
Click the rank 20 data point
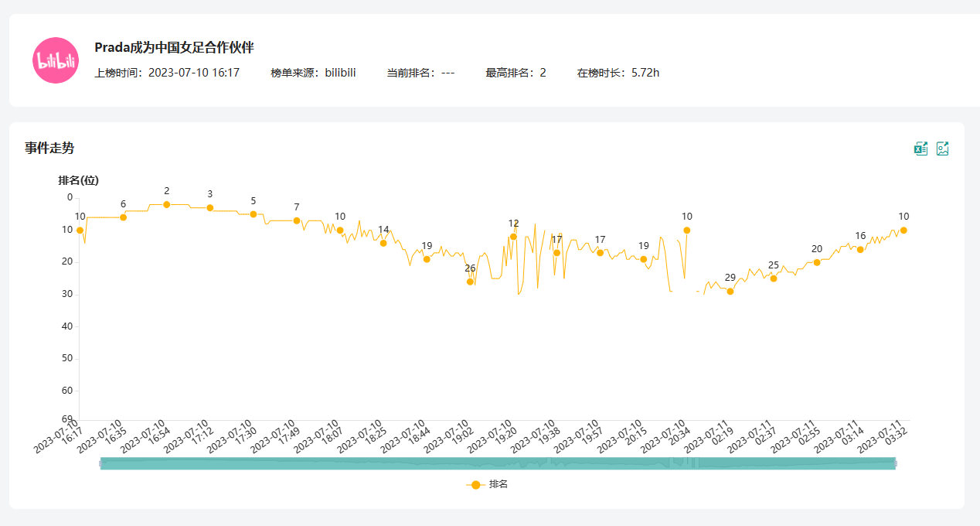click(x=817, y=262)
